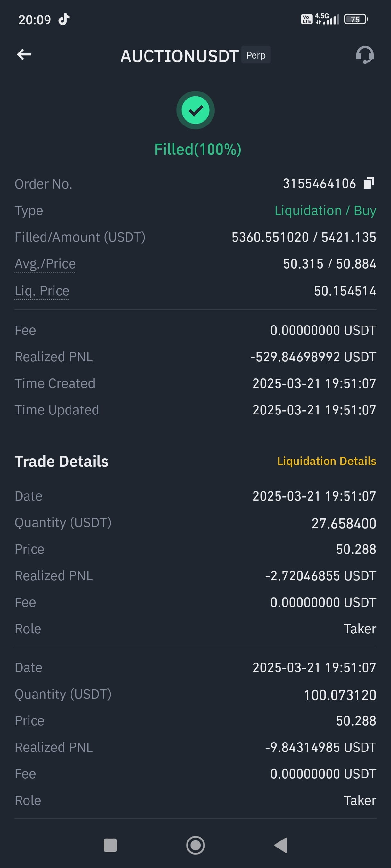
Task: Tap the green filled checkmark icon
Action: click(x=195, y=110)
